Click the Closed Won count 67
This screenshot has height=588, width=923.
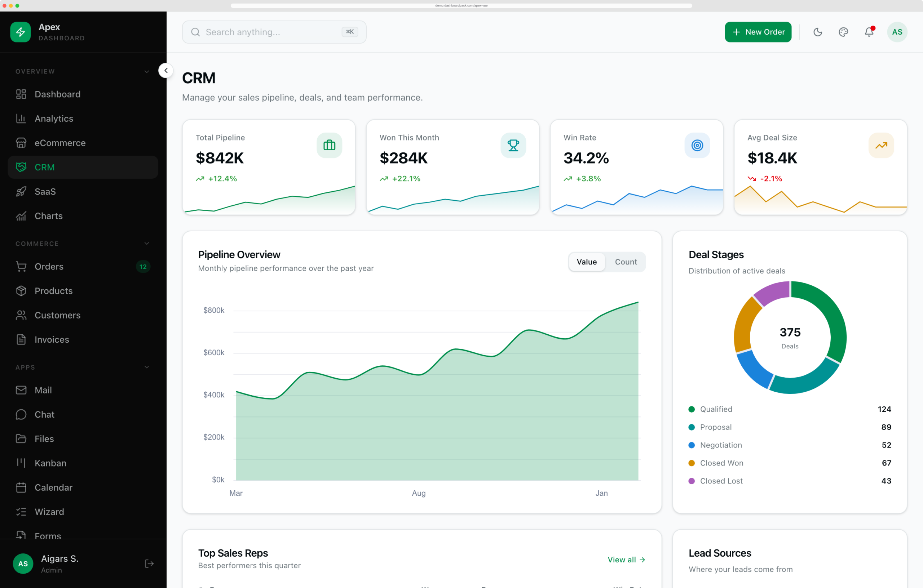(x=886, y=463)
